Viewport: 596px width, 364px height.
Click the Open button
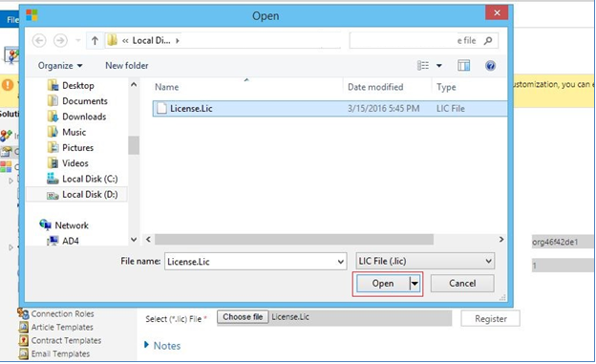[383, 284]
